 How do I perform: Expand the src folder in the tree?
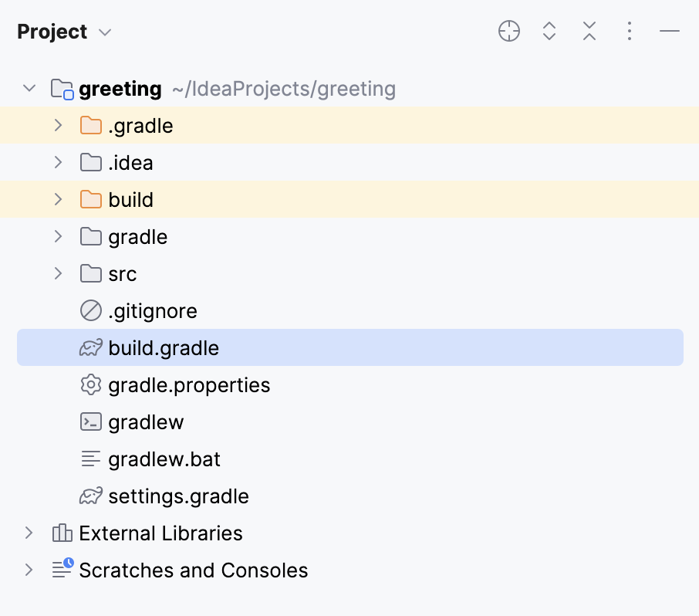pyautogui.click(x=58, y=273)
